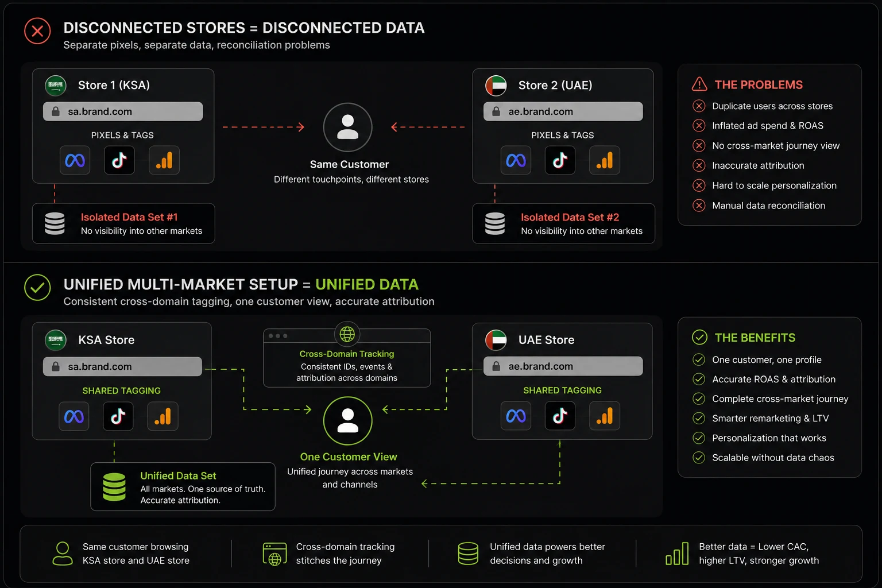
Task: Click the bar chart icon beside Better data = Lower CAC
Action: [677, 554]
